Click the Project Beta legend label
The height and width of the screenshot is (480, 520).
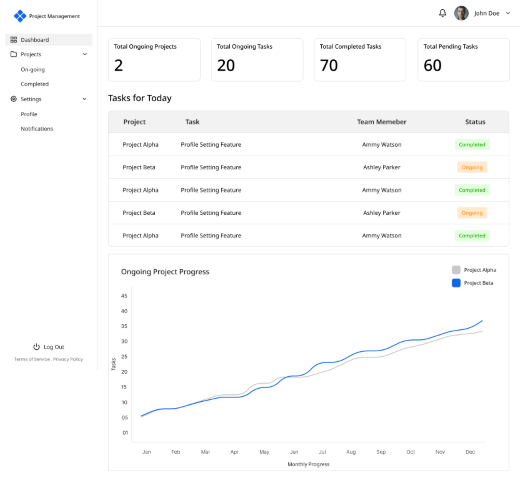point(478,283)
